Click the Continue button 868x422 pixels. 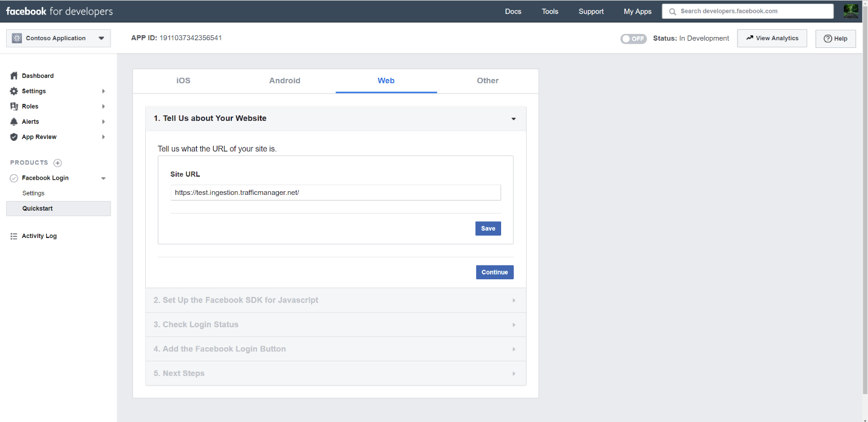tap(494, 272)
